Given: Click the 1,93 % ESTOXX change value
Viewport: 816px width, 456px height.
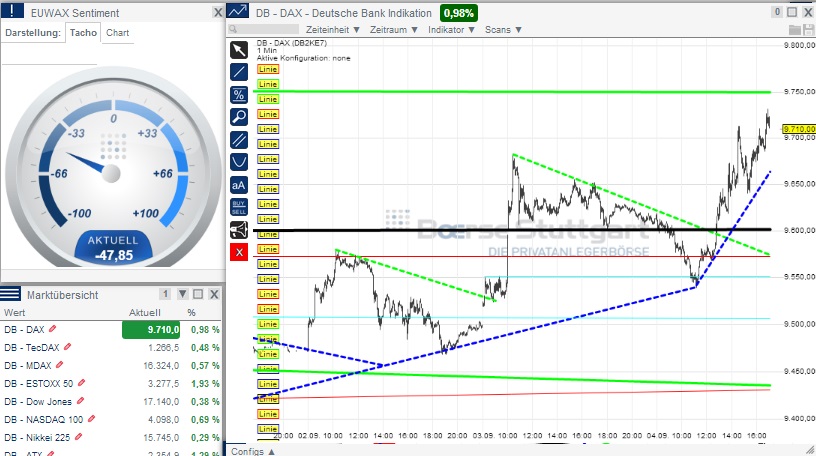Looking at the screenshot, I should [x=205, y=383].
